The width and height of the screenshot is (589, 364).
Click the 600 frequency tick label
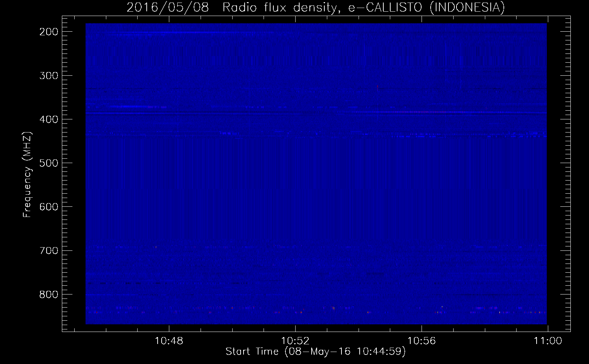click(x=48, y=207)
